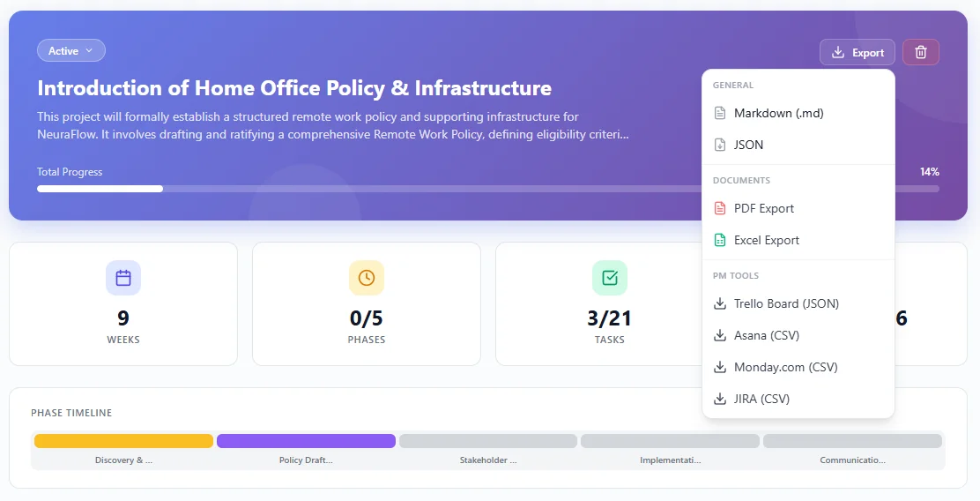Click the calendar icon above Weeks
Viewport: 980px width, 501px height.
tap(123, 278)
